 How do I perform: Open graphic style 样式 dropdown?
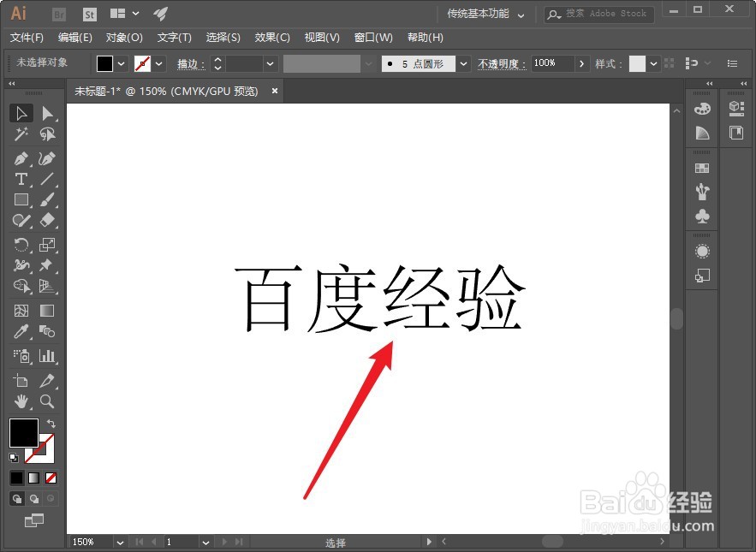653,63
